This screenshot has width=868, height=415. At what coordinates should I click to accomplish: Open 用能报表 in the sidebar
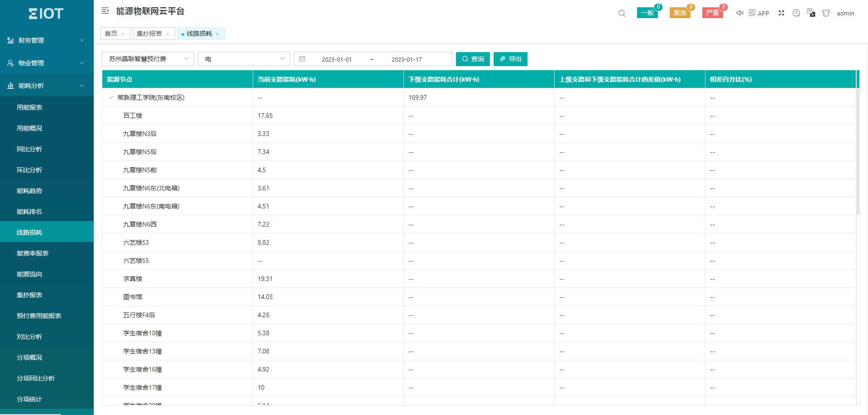[47, 107]
